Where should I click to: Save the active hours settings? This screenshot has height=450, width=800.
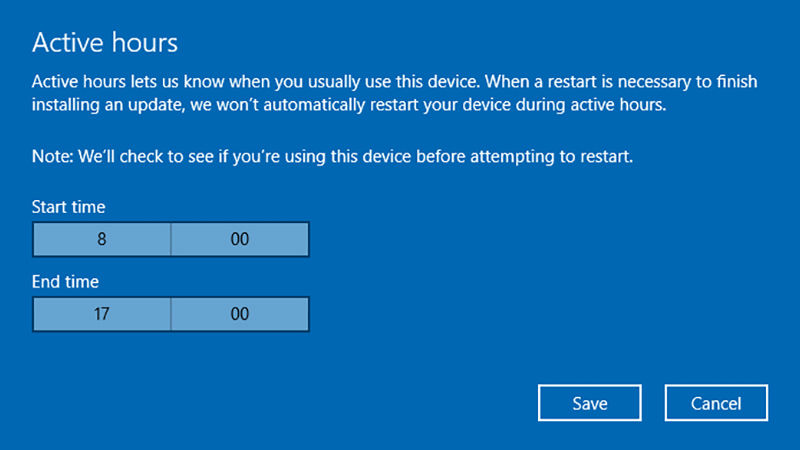coord(589,403)
